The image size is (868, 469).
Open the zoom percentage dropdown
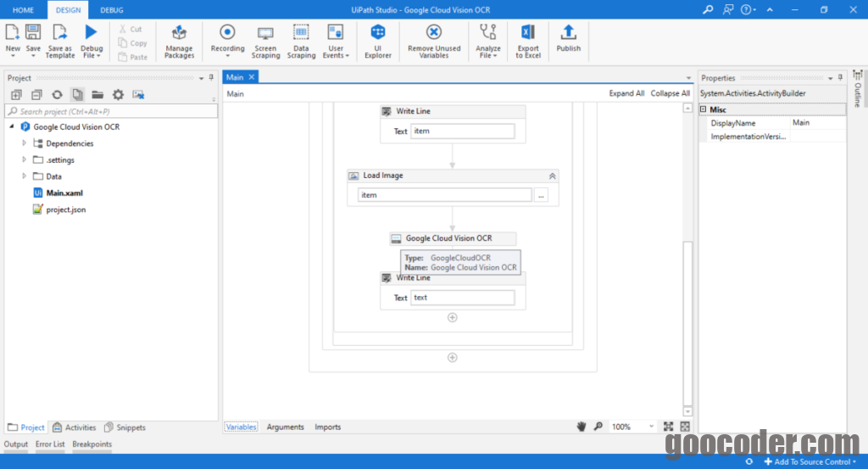pos(651,427)
